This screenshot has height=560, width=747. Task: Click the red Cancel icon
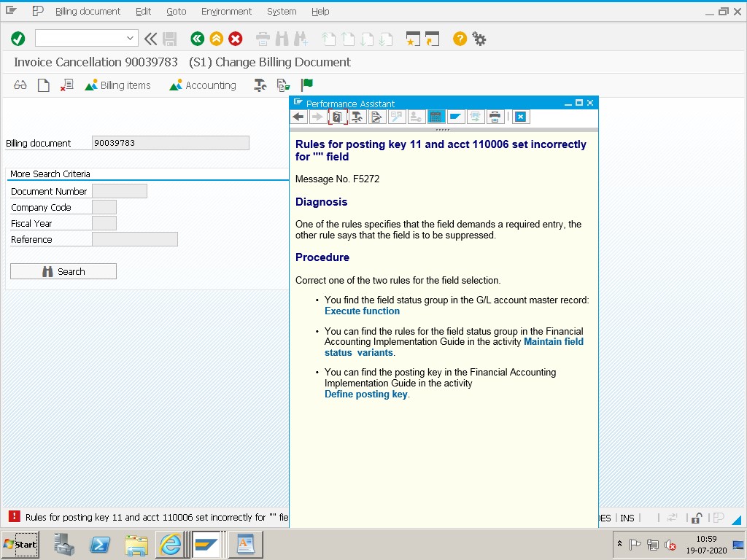[x=236, y=39]
